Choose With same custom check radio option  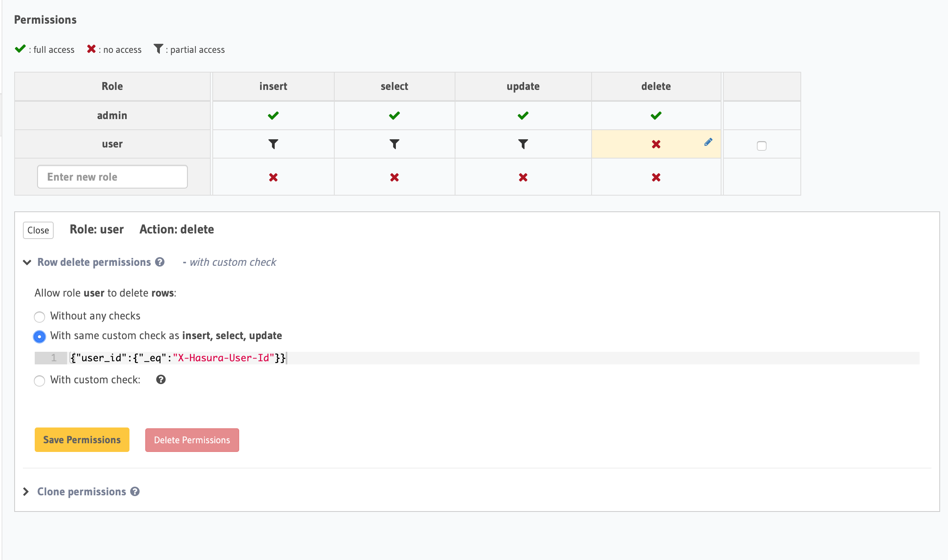pos(39,336)
